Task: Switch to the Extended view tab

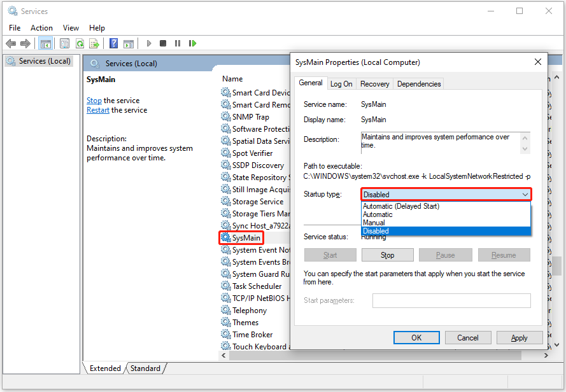Action: click(x=105, y=368)
